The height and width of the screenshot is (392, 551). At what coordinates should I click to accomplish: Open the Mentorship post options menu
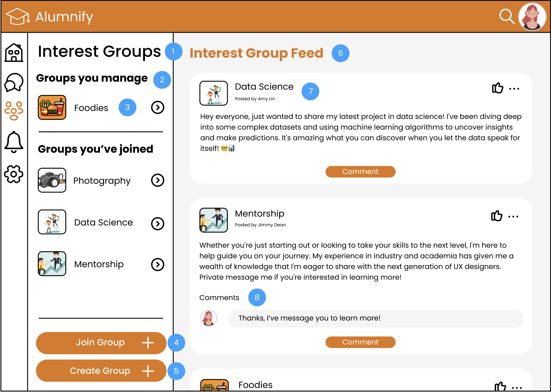click(514, 216)
